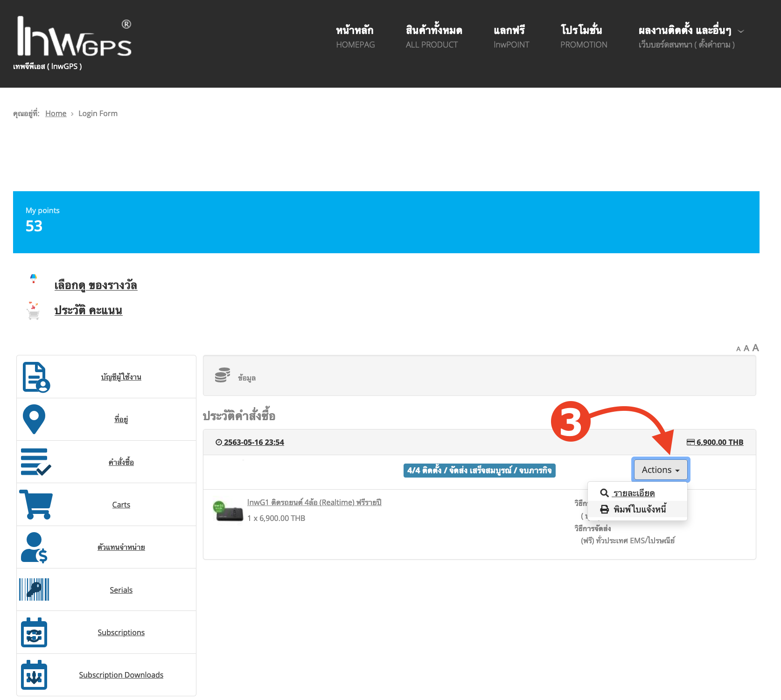Click the orders checklist icon
Viewport: 781px width, 700px height.
pos(35,462)
